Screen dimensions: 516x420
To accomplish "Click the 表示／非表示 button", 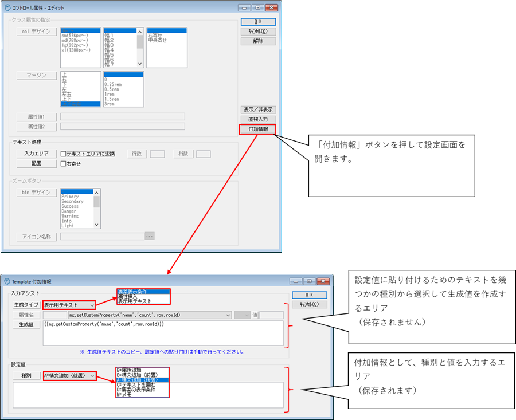I will tap(257, 109).
